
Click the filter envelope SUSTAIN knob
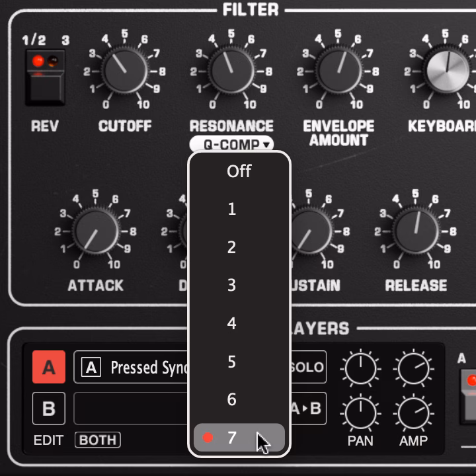click(311, 231)
